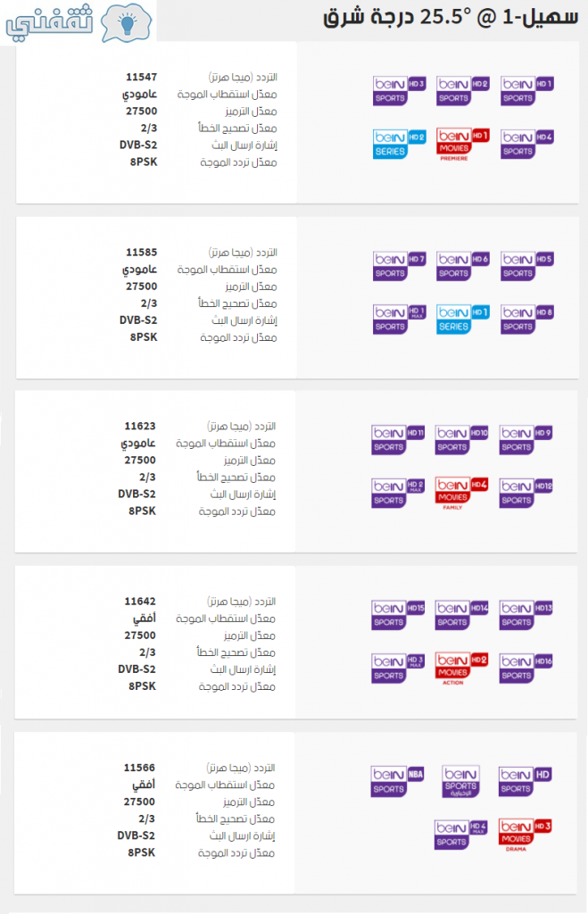This screenshot has height=914, width=588.
Task: Click the Suhail-1 25.5° heading text
Action: click(x=451, y=17)
